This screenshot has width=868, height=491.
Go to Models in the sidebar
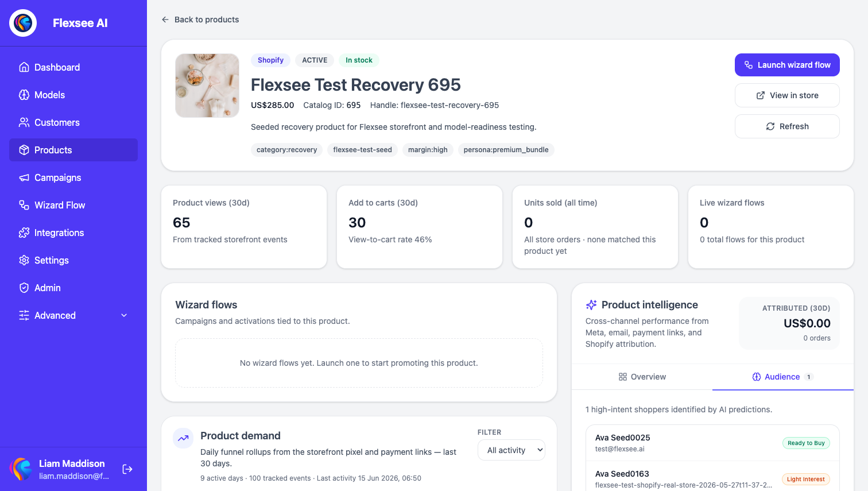pyautogui.click(x=73, y=95)
